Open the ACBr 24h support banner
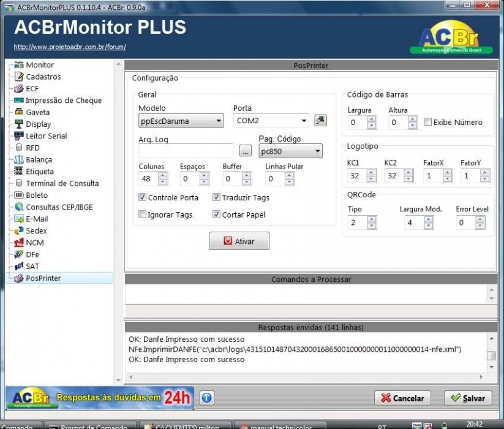Screen dimensions: 504x429 tap(100, 398)
